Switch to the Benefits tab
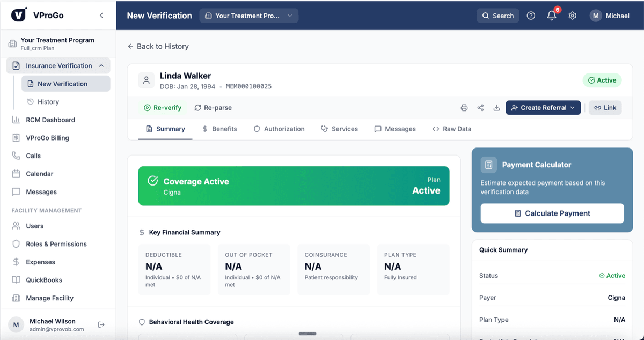 219,129
